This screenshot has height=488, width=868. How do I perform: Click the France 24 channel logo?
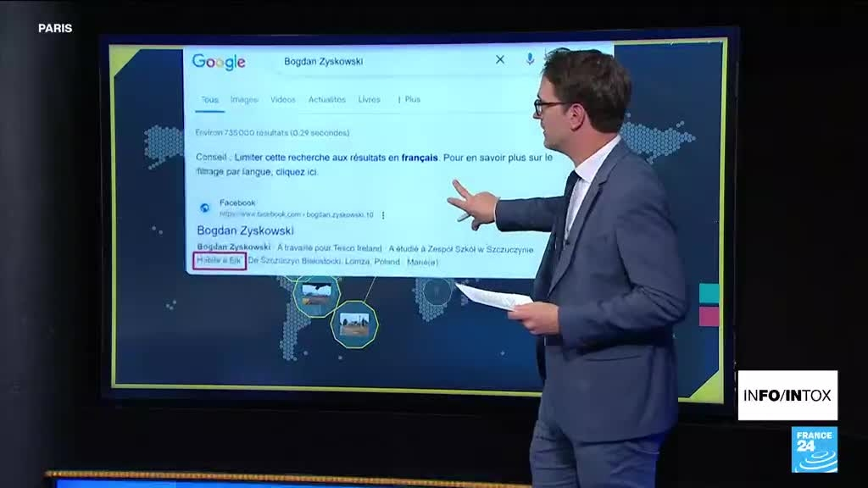(x=814, y=449)
